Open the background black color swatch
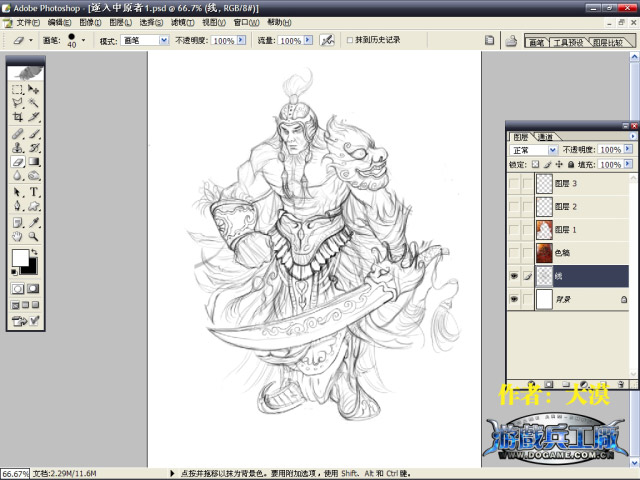 pos(31,268)
